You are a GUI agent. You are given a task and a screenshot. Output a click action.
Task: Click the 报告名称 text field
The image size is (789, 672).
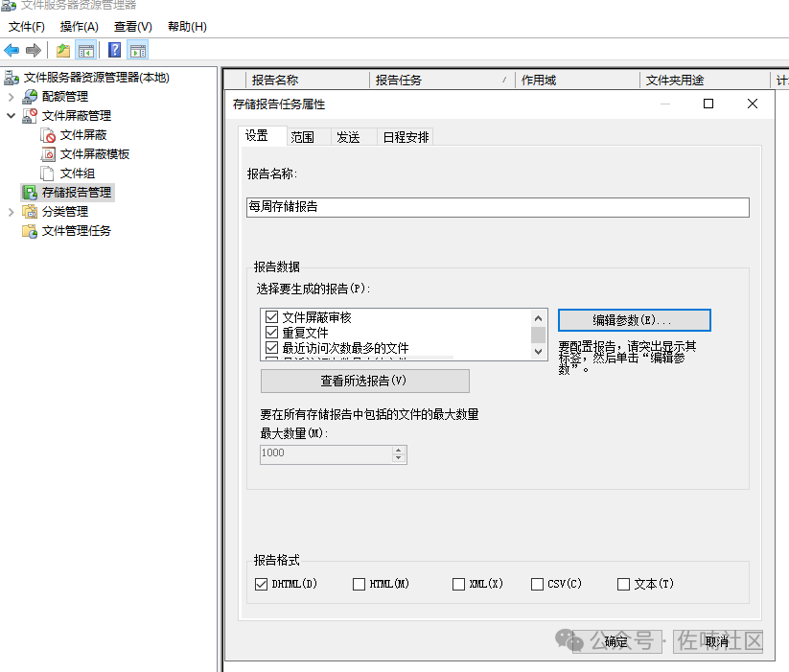pyautogui.click(x=498, y=207)
